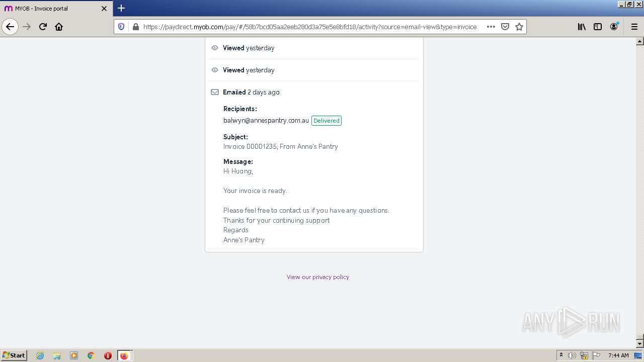Screen dimensions: 644x362
Task: Toggle the sidebar view icon
Action: 598,27
